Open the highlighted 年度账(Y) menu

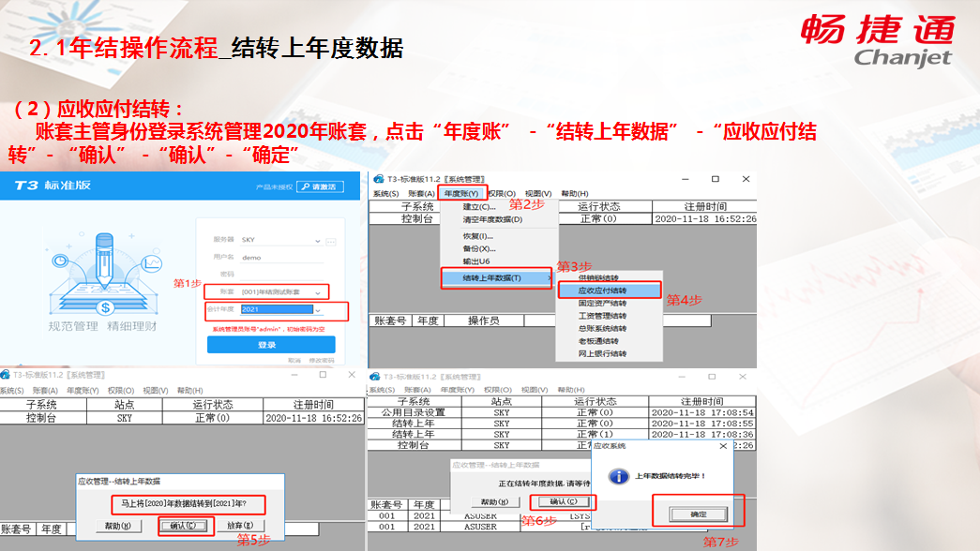click(x=461, y=194)
